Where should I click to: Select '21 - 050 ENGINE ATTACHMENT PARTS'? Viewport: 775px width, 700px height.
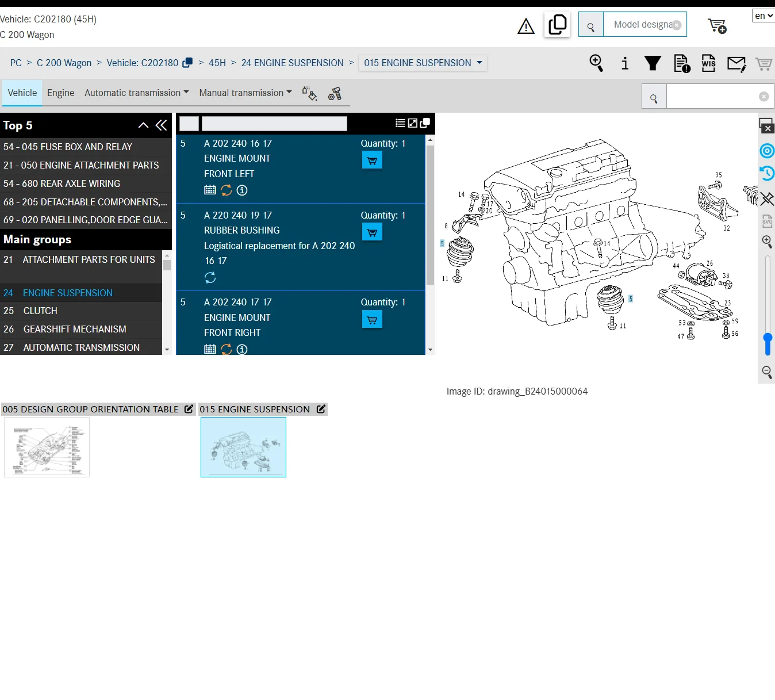(x=86, y=165)
